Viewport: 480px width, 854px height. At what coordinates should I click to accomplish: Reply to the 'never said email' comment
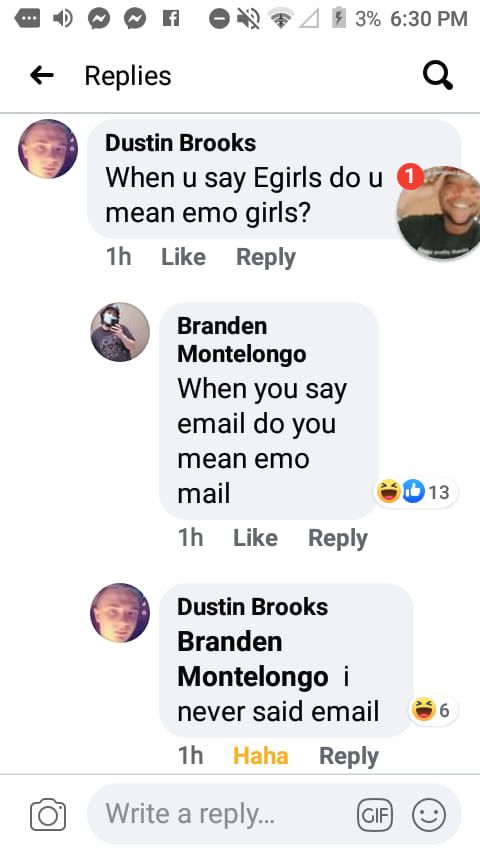tap(349, 756)
